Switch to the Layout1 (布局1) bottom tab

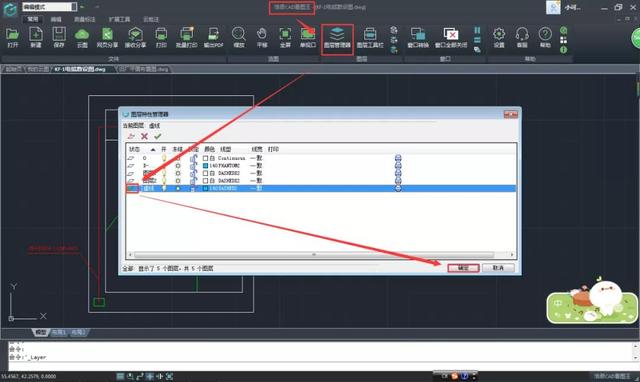coord(58,333)
